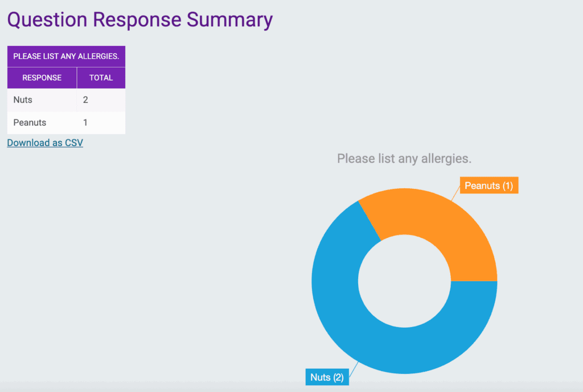The height and width of the screenshot is (392, 583).
Task: Open the Download as CSV link
Action: 44,143
